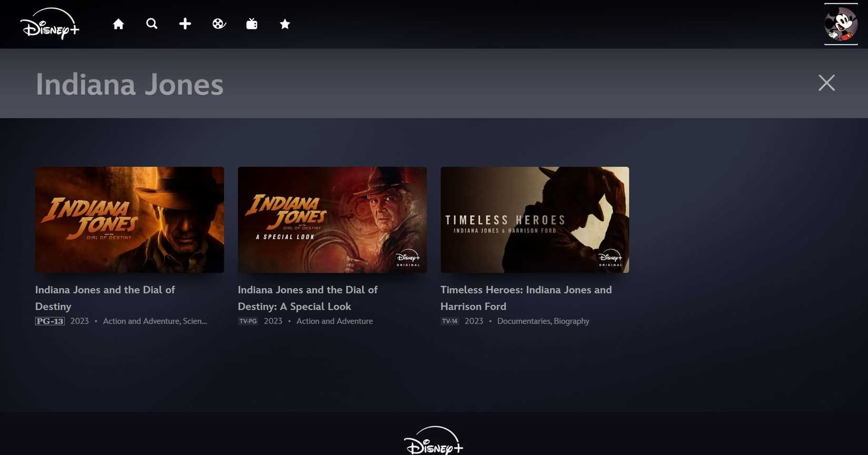Clear the search with the X button
The width and height of the screenshot is (868, 455).
tap(826, 83)
